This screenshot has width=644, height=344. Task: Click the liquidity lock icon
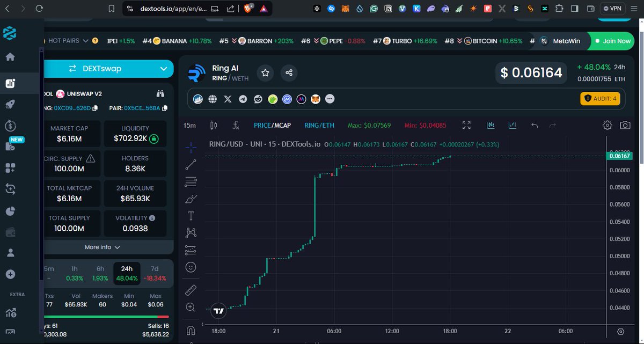tap(153, 138)
